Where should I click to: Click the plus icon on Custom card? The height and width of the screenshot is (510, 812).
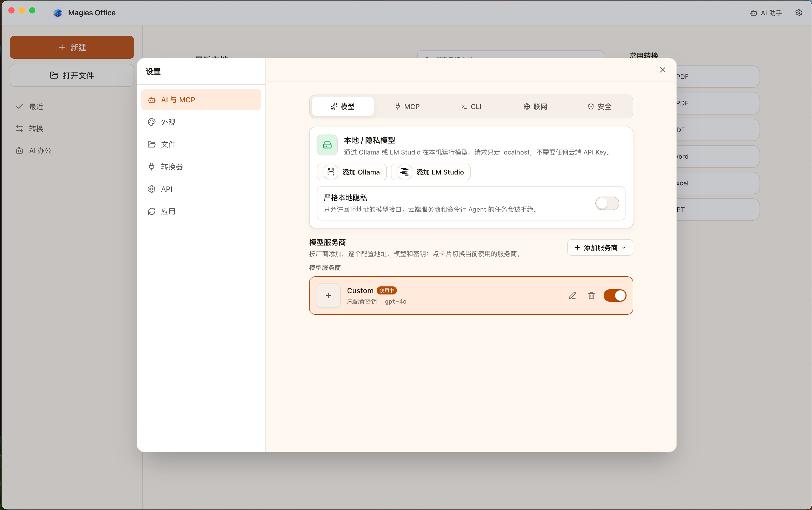click(328, 296)
